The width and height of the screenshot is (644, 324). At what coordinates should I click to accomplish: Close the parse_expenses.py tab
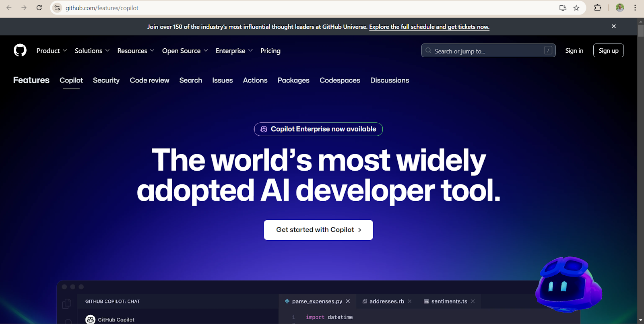[348, 301]
